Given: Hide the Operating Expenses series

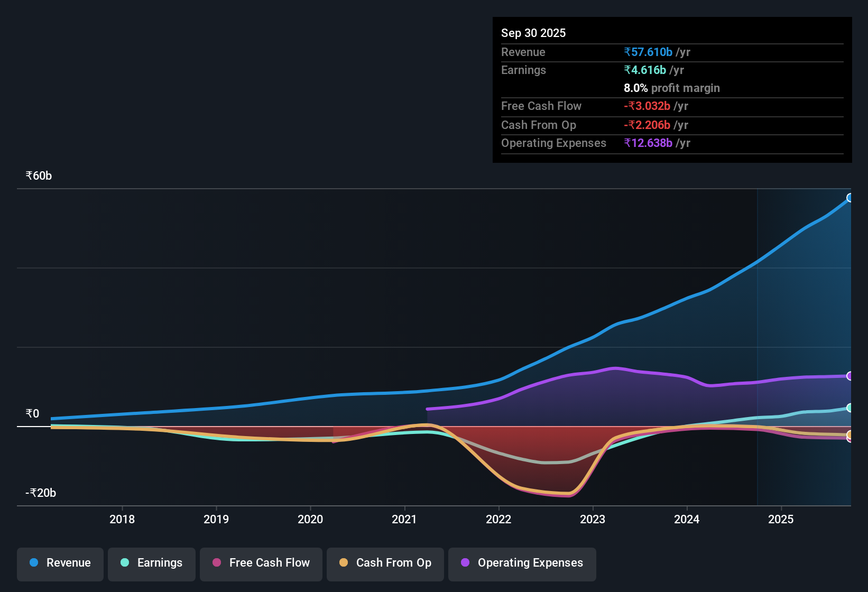Looking at the screenshot, I should [522, 563].
